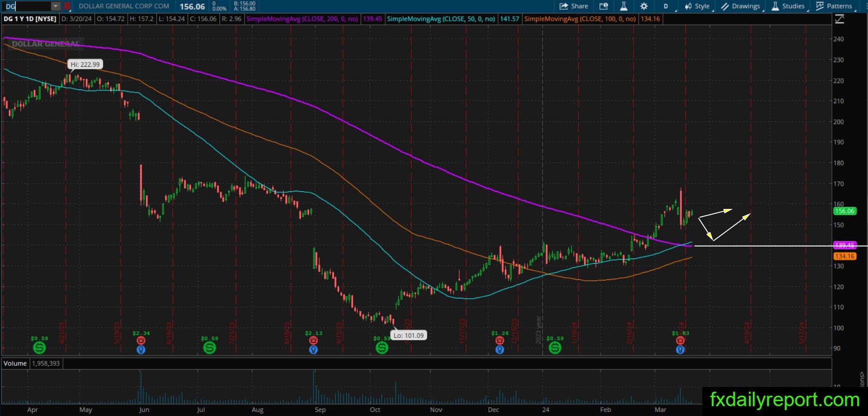Click the last price 156.06 in top bar
The width and height of the screenshot is (868, 416).
(x=192, y=6)
